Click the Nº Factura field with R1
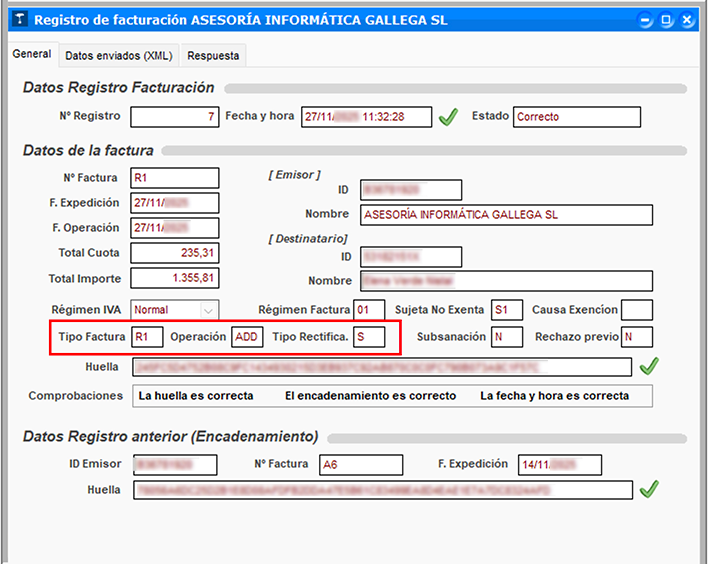 coord(175,178)
